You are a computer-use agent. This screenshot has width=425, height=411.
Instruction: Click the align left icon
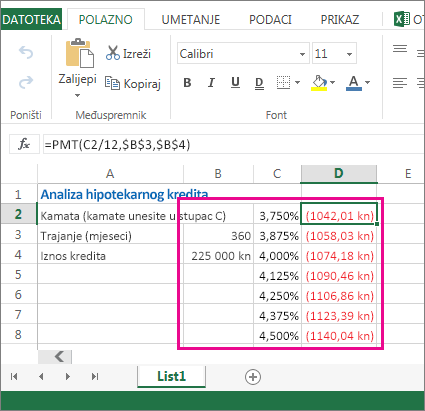400,83
